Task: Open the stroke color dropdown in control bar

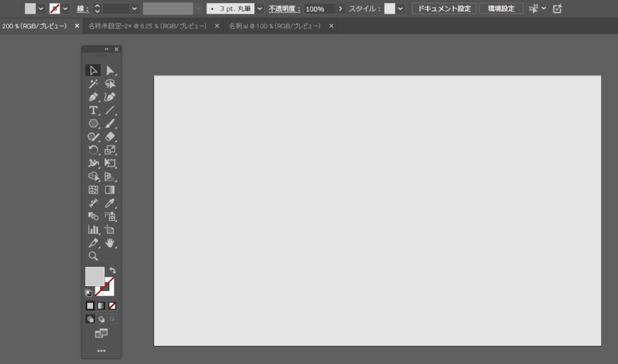Action: point(65,8)
